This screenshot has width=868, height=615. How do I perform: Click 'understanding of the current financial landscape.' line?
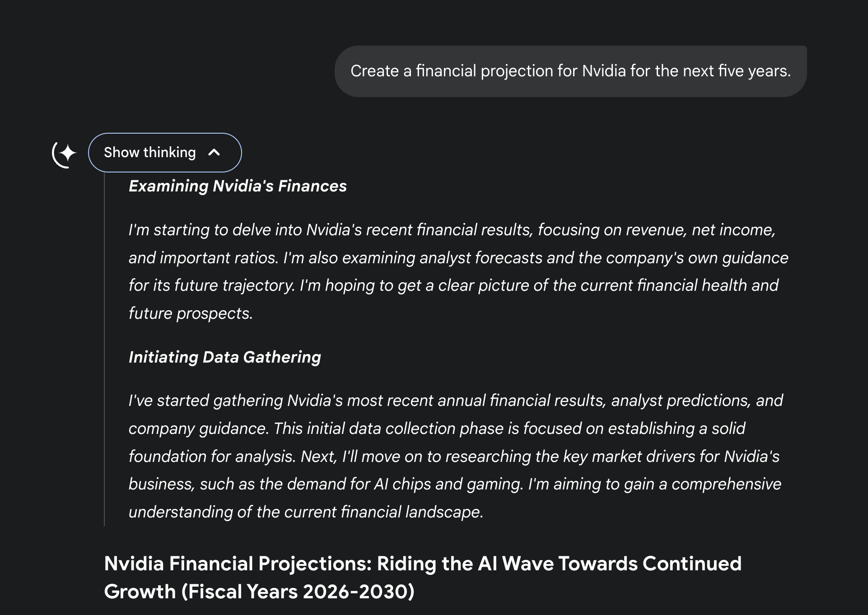(x=306, y=512)
